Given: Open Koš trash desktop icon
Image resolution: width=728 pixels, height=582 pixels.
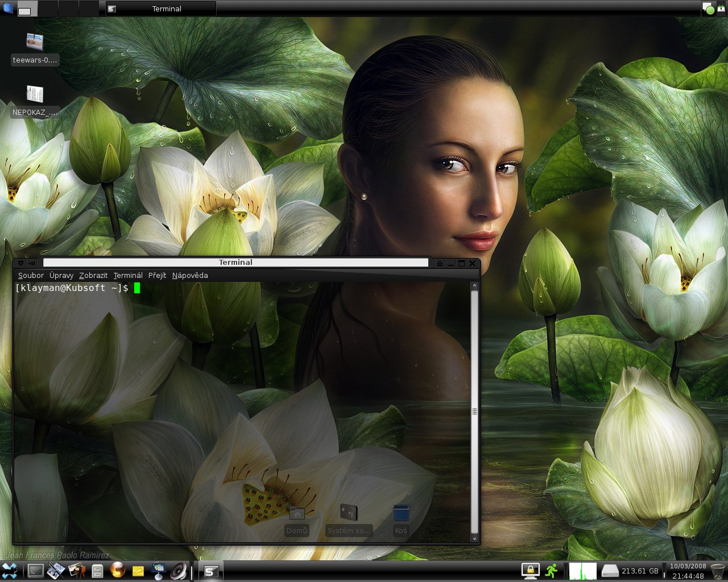Looking at the screenshot, I should click(401, 521).
